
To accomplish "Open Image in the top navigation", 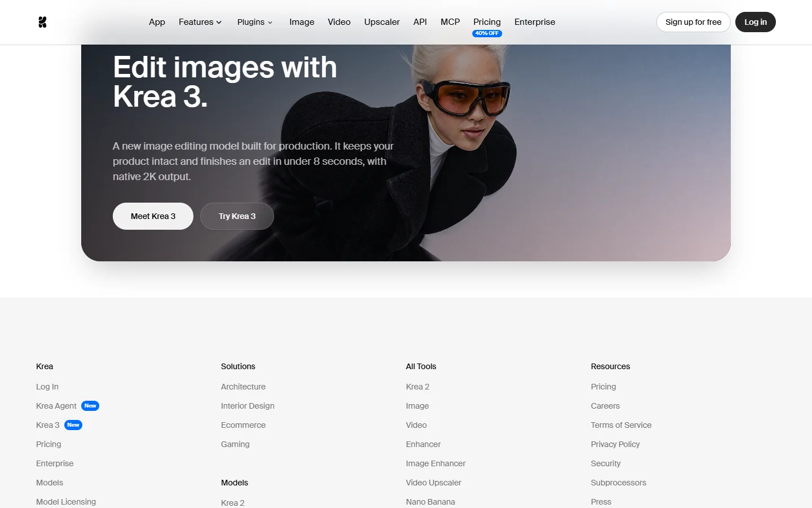I will (x=302, y=22).
